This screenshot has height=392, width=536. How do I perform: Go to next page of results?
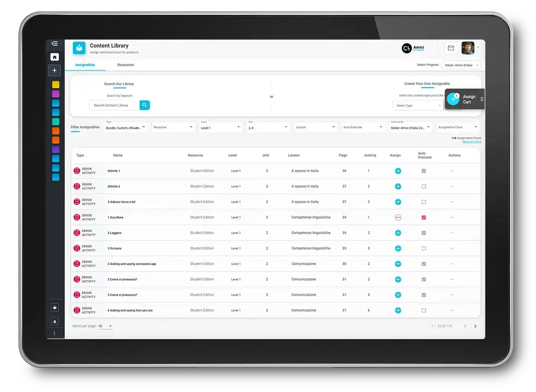(x=475, y=326)
